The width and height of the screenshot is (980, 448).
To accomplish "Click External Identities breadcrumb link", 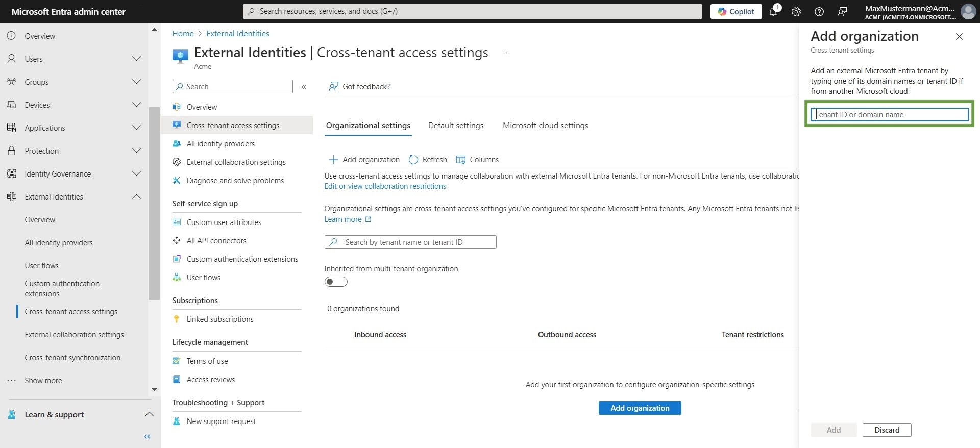I will pyautogui.click(x=238, y=33).
